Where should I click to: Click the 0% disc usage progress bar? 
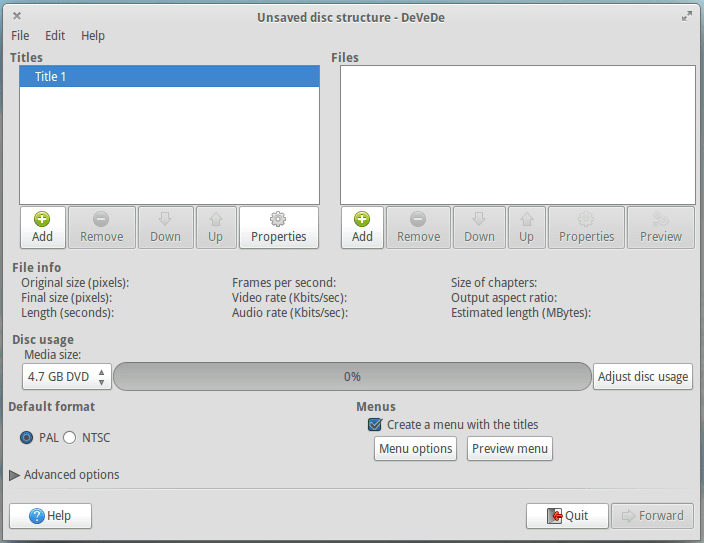[x=352, y=376]
